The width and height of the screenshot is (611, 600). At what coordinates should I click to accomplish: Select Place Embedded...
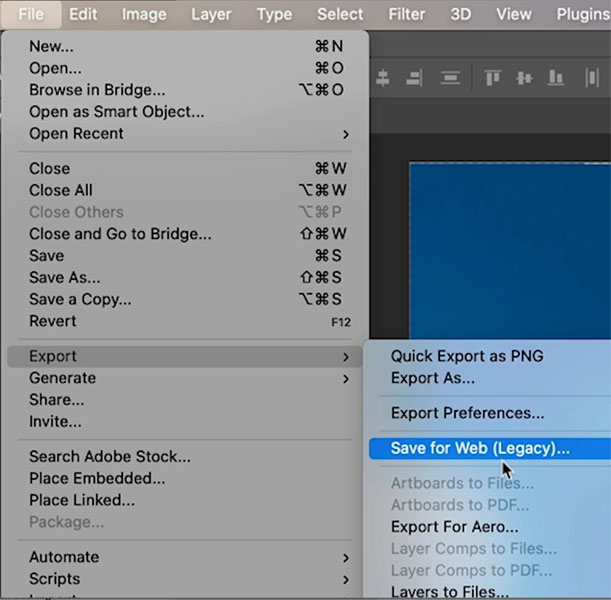pos(185,478)
